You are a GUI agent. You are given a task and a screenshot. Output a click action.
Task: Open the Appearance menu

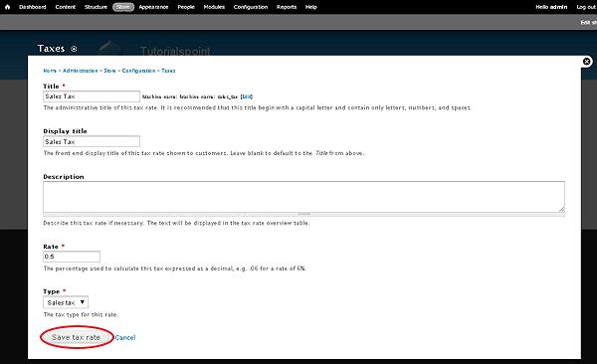tap(153, 7)
